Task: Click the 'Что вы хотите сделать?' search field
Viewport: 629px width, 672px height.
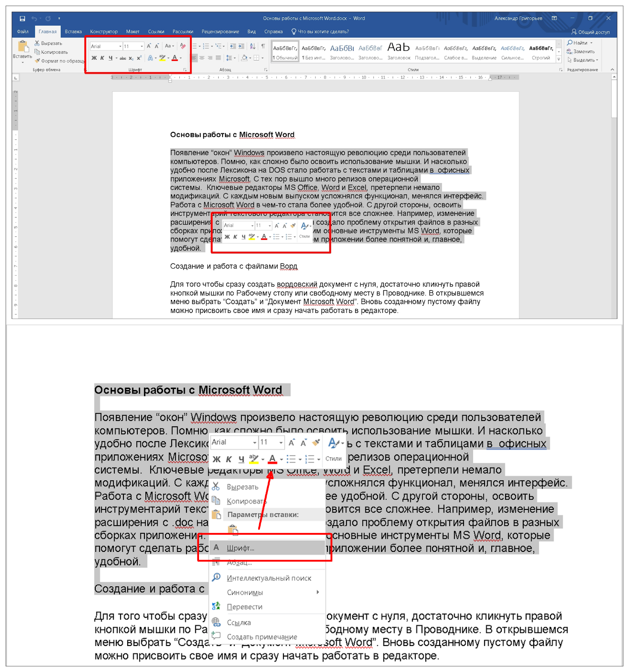Action: click(x=323, y=31)
